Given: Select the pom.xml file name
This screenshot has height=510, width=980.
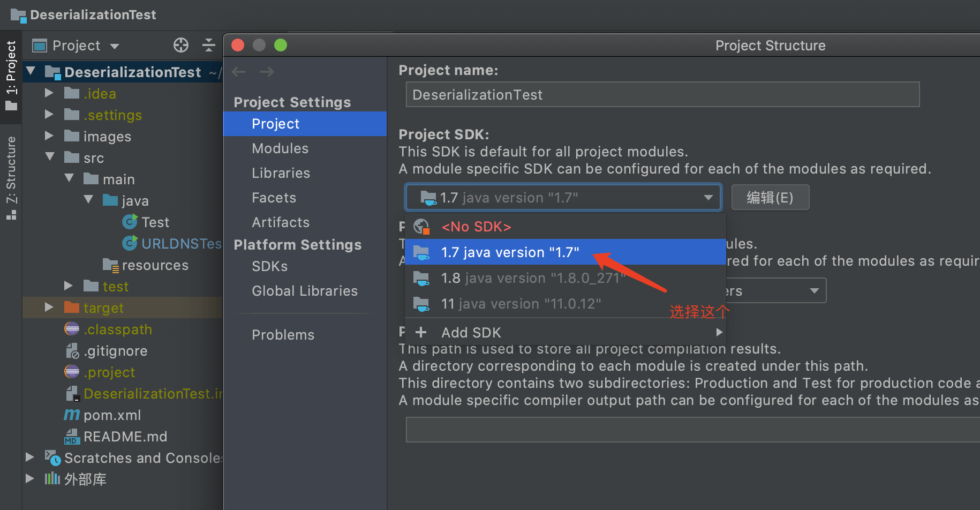Looking at the screenshot, I should tap(112, 415).
